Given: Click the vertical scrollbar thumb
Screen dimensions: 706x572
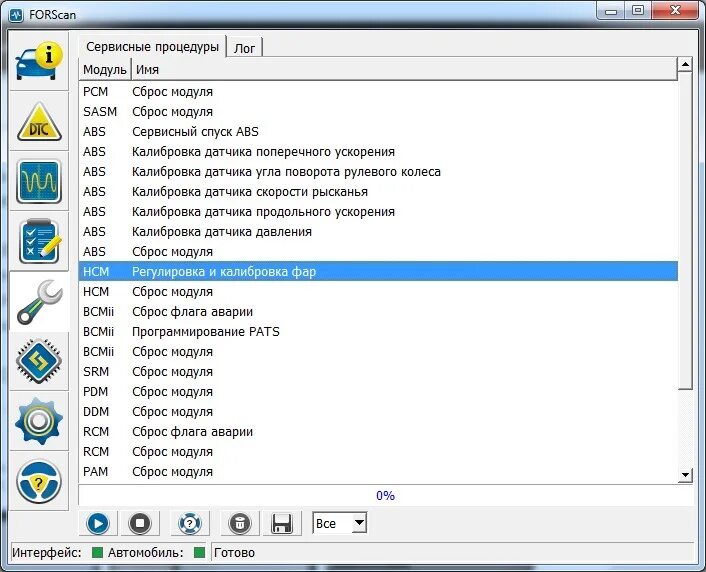Looking at the screenshot, I should click(x=685, y=230).
